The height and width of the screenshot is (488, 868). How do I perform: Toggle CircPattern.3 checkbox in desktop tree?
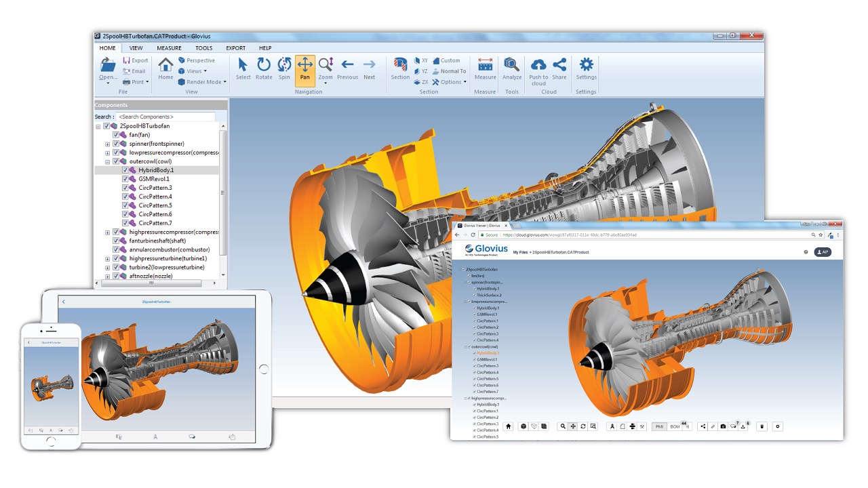coord(125,188)
